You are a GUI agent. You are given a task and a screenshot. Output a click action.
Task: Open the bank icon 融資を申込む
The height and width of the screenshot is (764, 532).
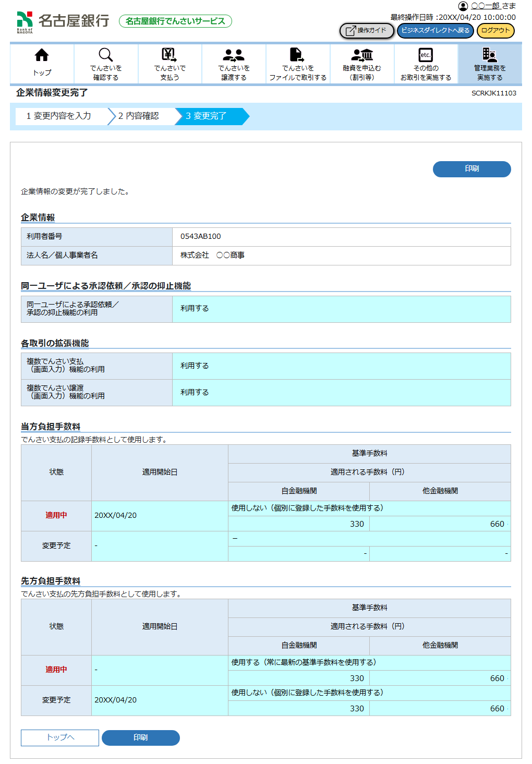(362, 55)
